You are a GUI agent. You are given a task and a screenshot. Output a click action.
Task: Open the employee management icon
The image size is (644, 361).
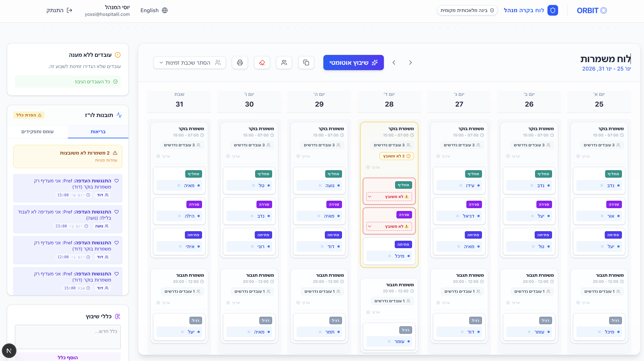tap(284, 63)
